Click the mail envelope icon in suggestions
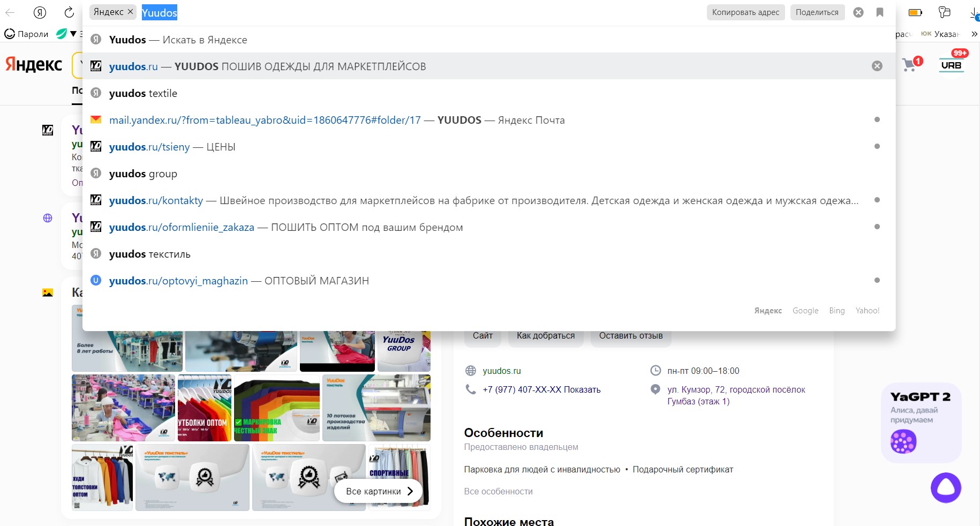 coord(96,119)
